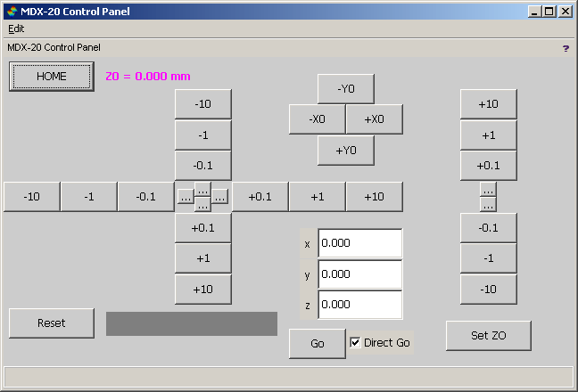578x392 pixels.
Task: Click +0.1 in the center vertical column
Action: tap(203, 228)
